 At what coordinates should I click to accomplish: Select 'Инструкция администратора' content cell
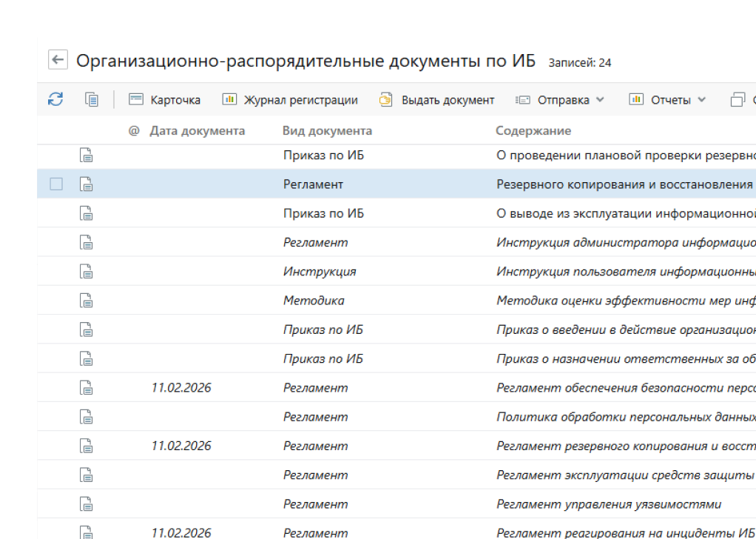pos(626,242)
